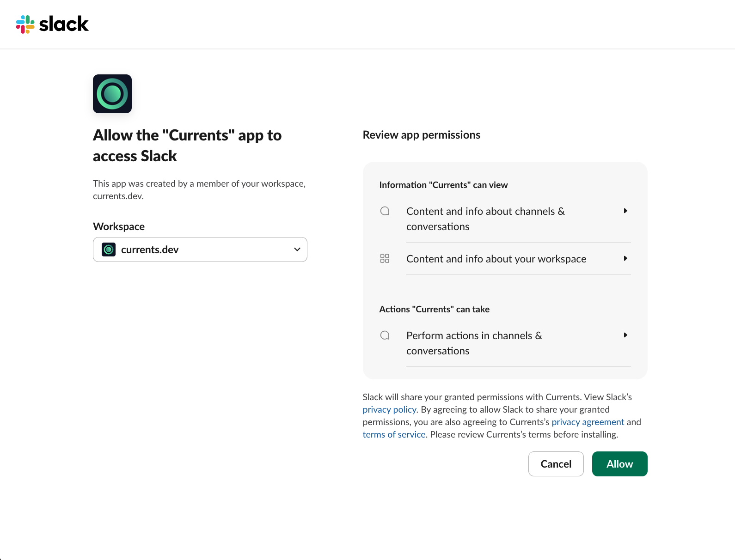Open Slack's privacy policy link
This screenshot has width=735, height=560.
(x=389, y=409)
